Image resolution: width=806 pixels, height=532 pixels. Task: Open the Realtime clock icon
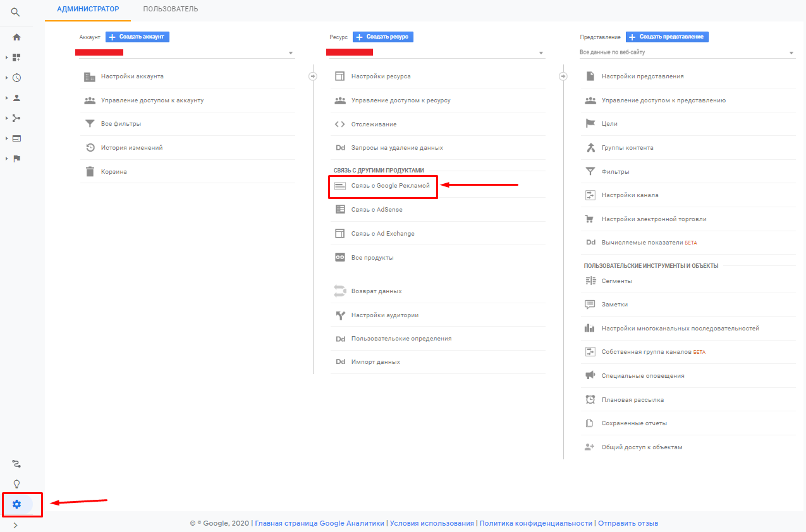17,78
